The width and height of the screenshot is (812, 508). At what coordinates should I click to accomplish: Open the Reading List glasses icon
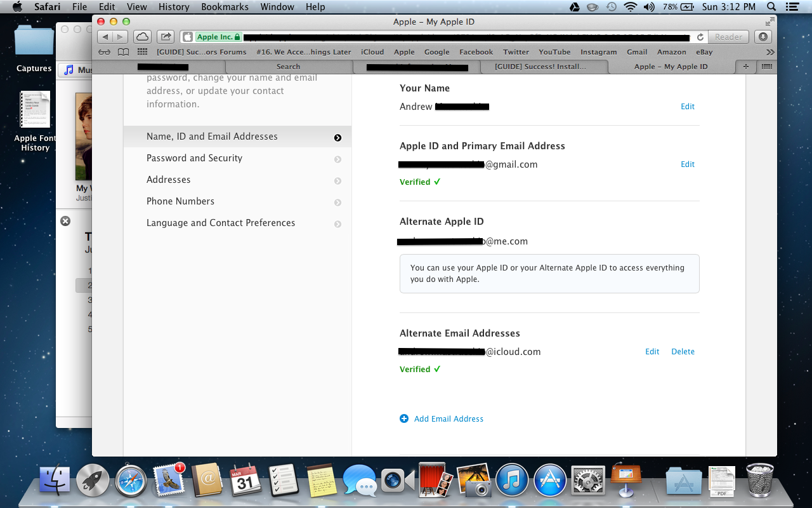point(105,52)
